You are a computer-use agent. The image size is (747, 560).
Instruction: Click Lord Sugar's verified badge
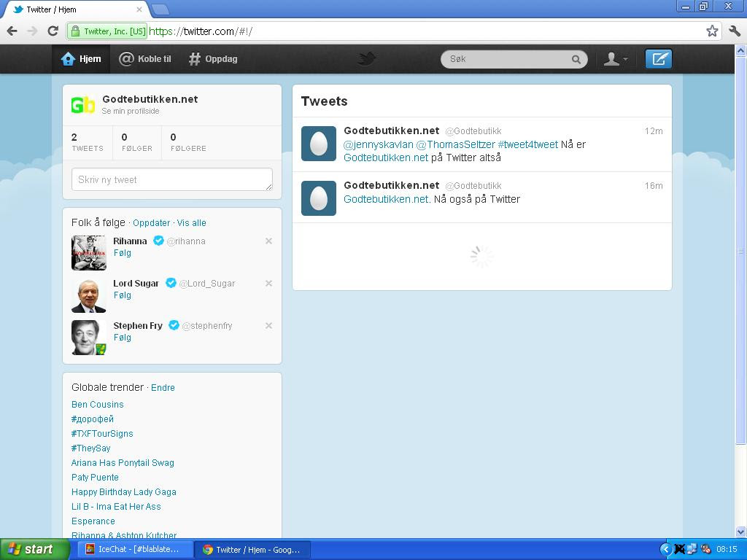pos(171,283)
